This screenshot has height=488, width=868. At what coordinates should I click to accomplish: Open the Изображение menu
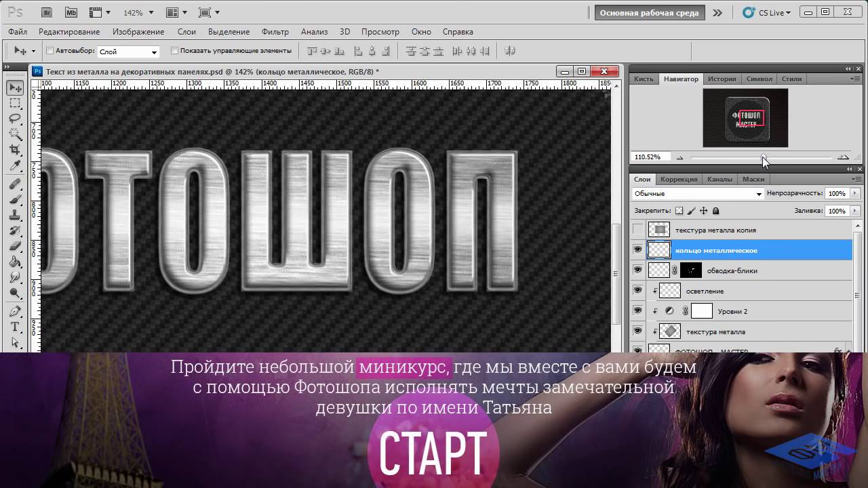pyautogui.click(x=138, y=32)
